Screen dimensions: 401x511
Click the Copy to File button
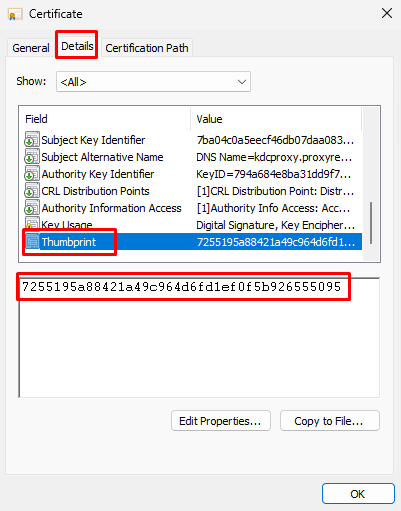click(x=330, y=421)
